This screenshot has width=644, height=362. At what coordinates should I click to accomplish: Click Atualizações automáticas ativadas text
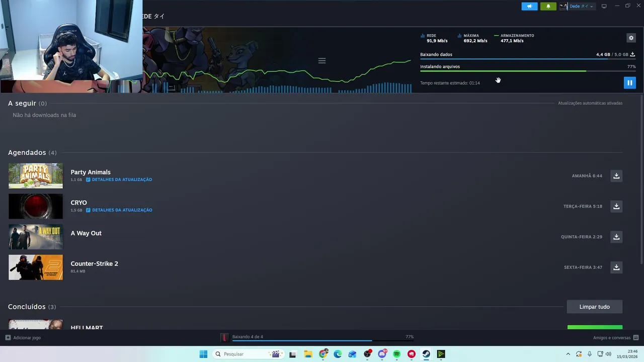(590, 103)
